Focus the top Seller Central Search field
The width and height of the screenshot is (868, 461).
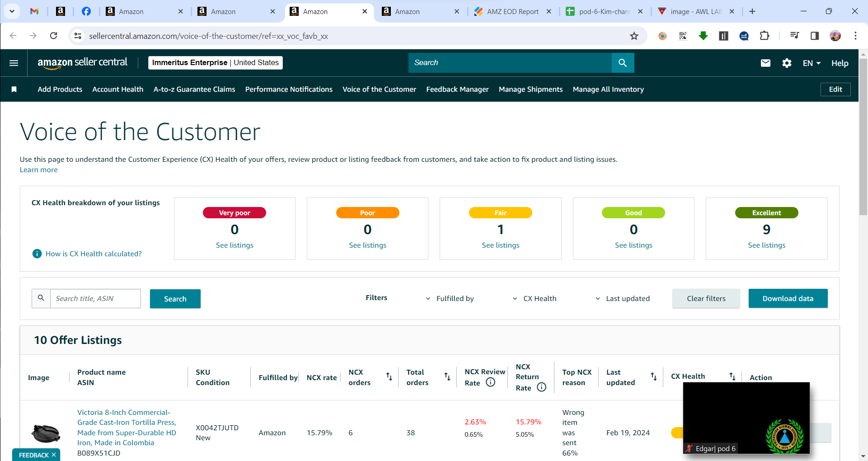click(510, 63)
